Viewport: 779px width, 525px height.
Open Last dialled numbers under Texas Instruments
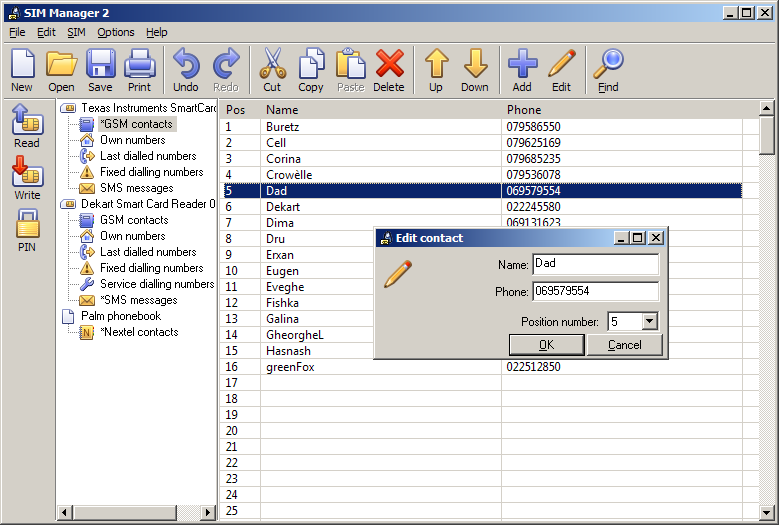coord(148,156)
